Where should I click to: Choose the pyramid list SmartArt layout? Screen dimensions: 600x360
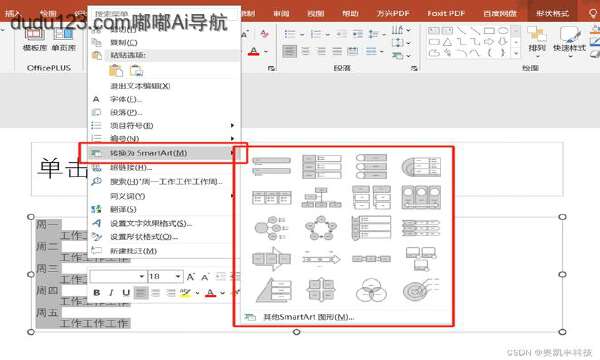pos(272,290)
